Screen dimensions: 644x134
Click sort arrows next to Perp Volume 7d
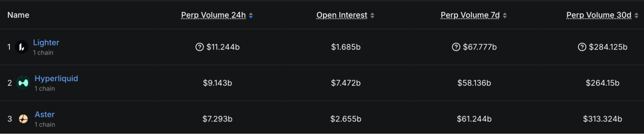[x=505, y=15]
